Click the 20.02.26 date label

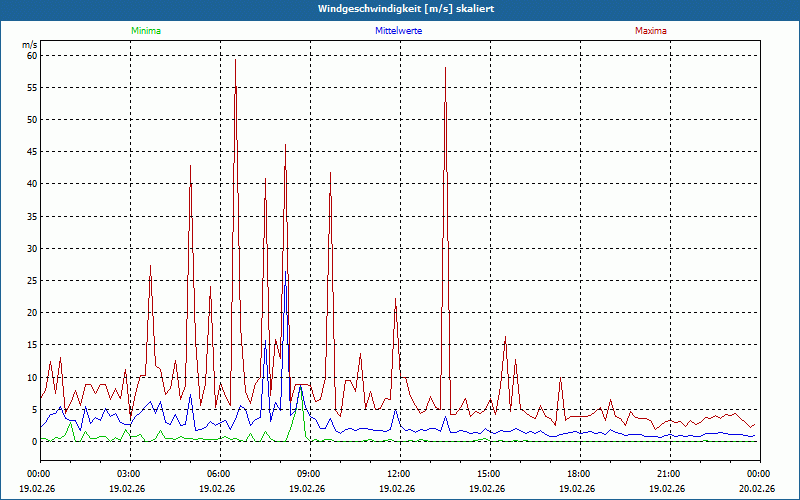click(x=757, y=489)
